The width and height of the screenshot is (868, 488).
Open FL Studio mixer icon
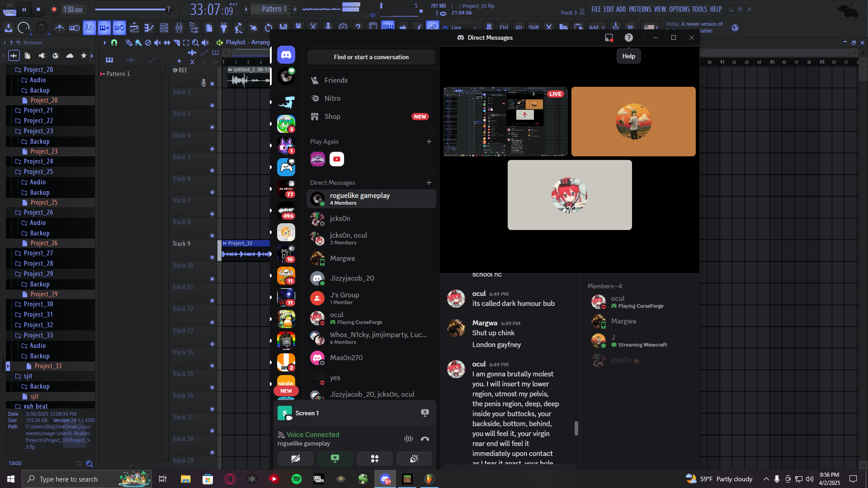(179, 28)
